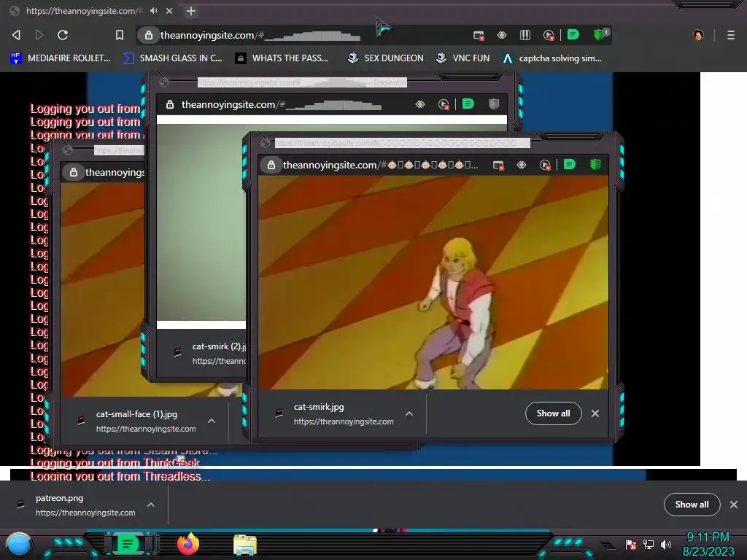Click the forward arrow in main browser toolbar

coord(39,35)
